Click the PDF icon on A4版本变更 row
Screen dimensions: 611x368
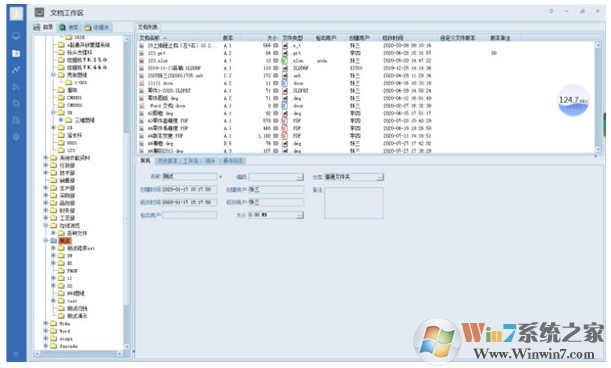tap(284, 136)
